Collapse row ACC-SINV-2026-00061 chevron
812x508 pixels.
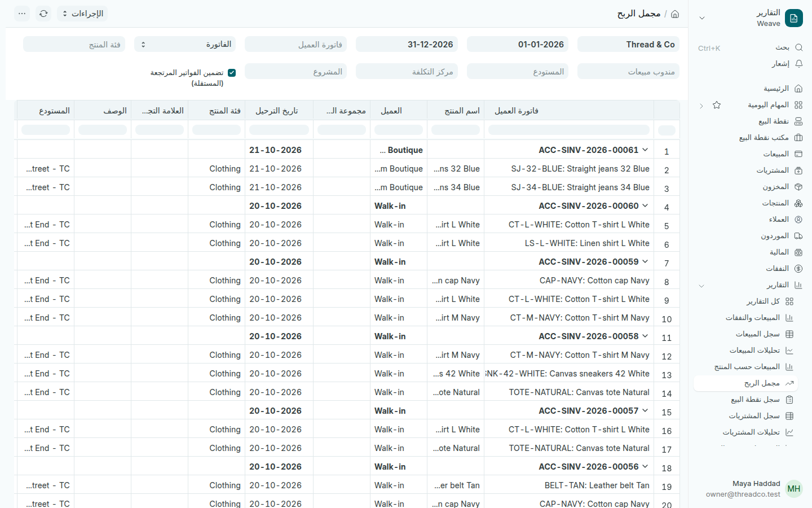pos(645,150)
